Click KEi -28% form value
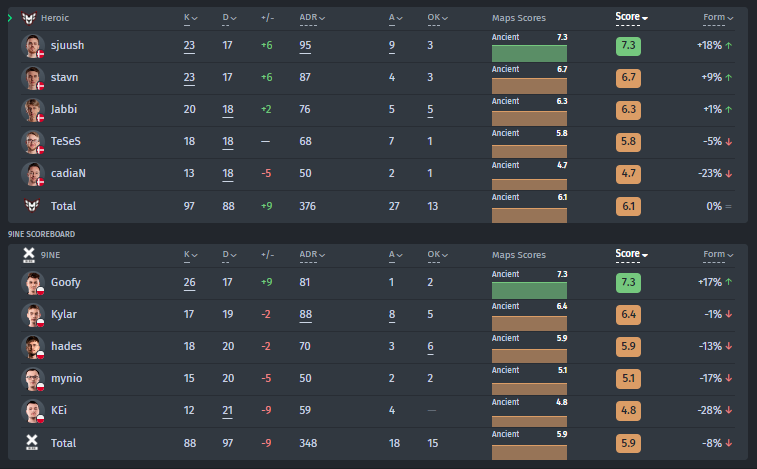This screenshot has width=757, height=469. click(710, 410)
